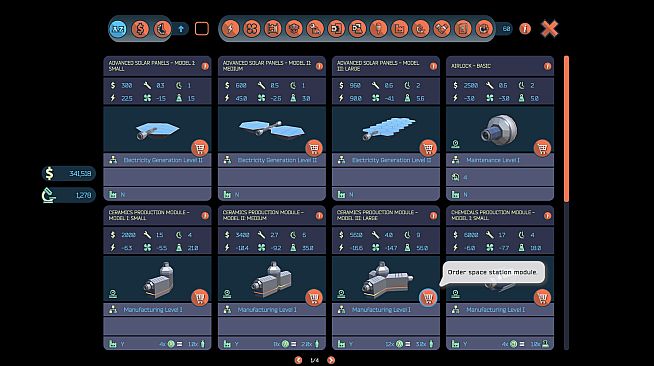Sort modules by price using dollar icon

(140, 29)
